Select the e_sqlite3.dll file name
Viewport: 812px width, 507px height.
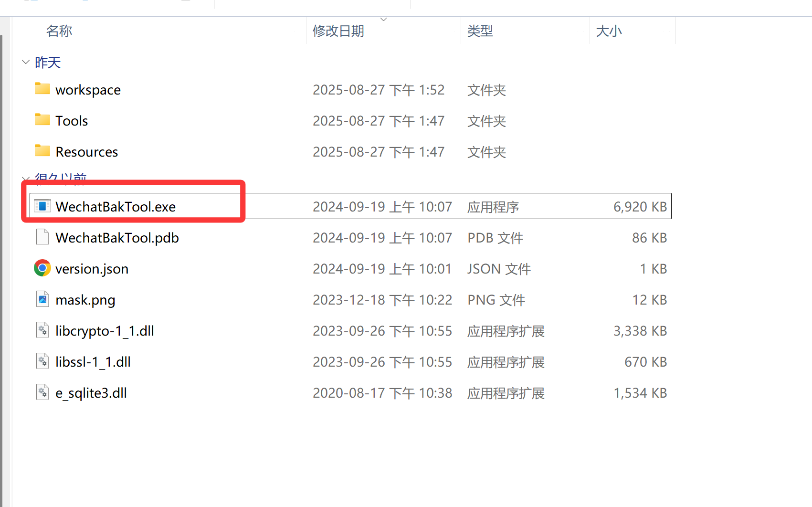tap(91, 393)
